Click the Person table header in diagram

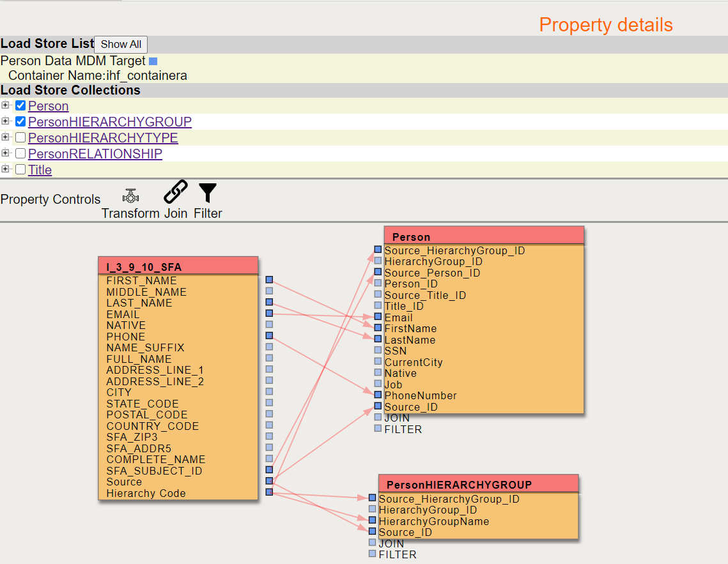tap(484, 236)
